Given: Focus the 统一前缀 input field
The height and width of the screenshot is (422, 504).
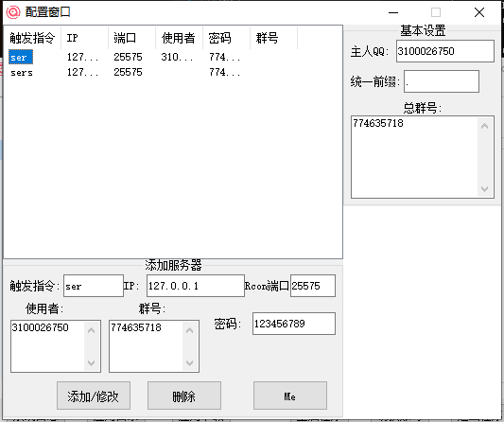Looking at the screenshot, I should click(442, 81).
